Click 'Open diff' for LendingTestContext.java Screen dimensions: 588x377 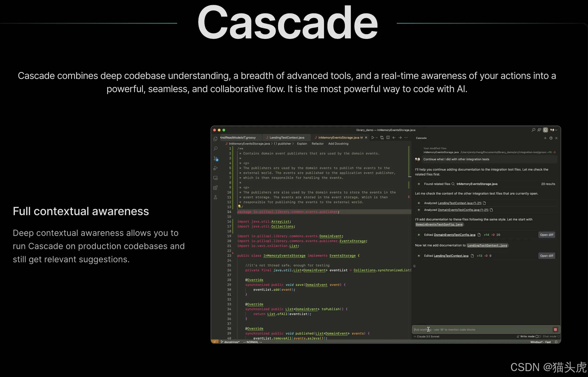(547, 256)
